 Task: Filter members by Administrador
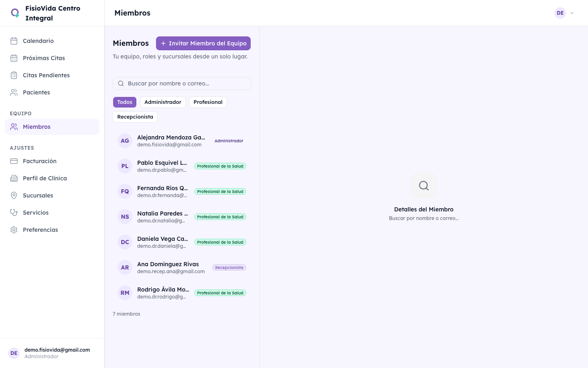tap(163, 102)
